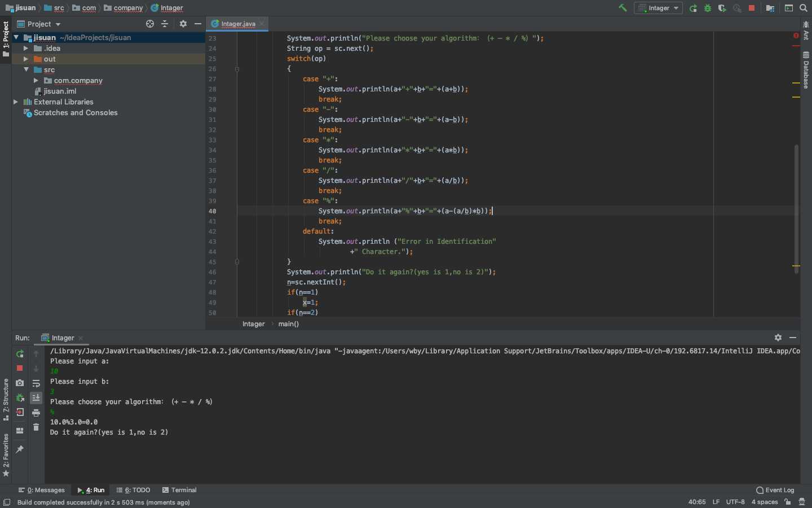Expand the .idea folder

pyautogui.click(x=26, y=48)
